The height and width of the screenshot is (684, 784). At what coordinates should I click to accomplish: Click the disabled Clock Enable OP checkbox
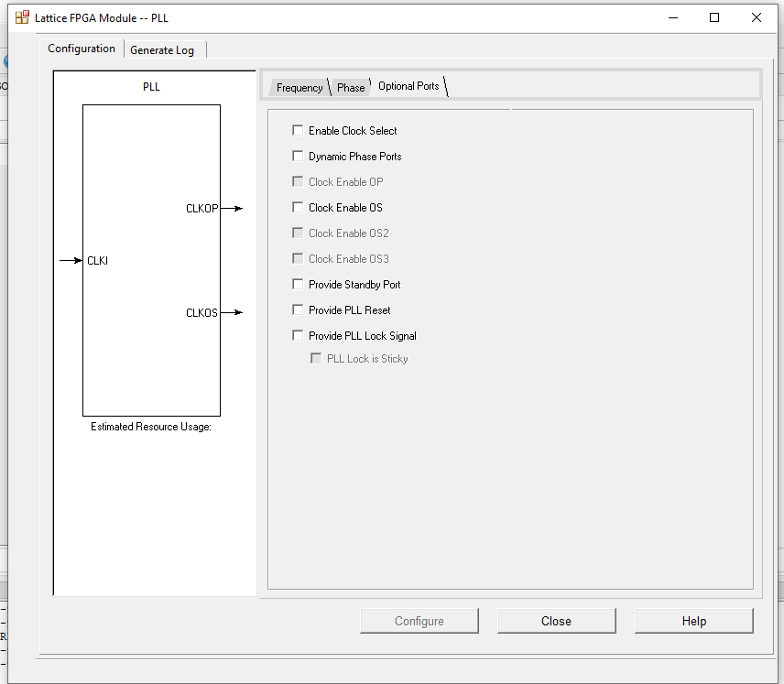[x=298, y=181]
